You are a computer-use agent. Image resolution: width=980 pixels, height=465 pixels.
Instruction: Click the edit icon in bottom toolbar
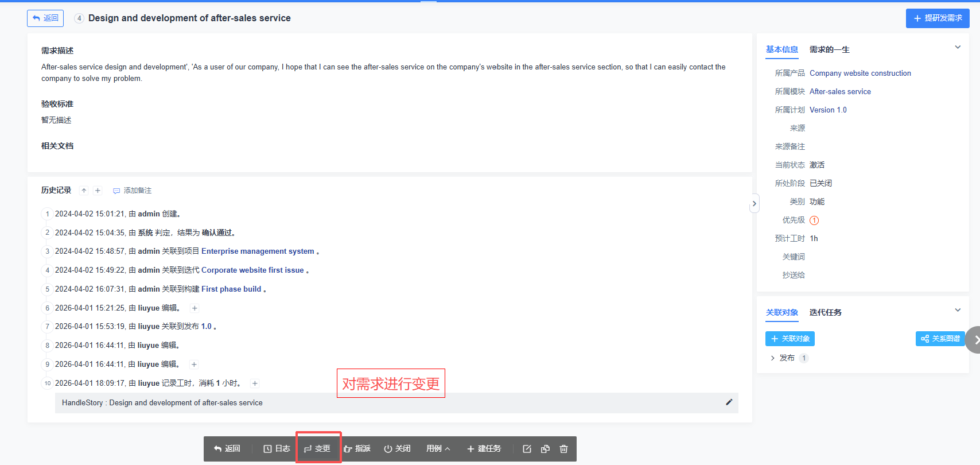pyautogui.click(x=527, y=449)
